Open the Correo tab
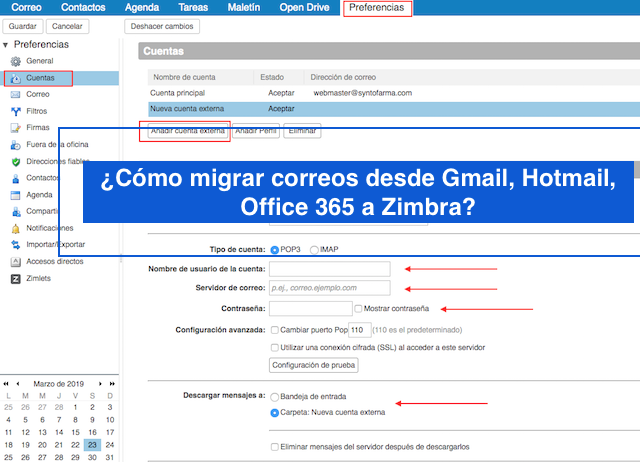 point(26,7)
